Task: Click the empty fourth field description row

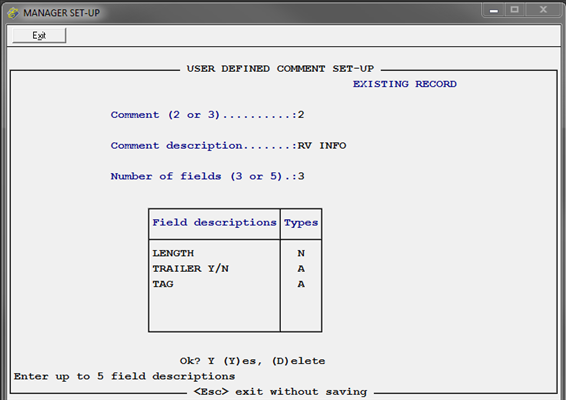Action: pyautogui.click(x=214, y=300)
